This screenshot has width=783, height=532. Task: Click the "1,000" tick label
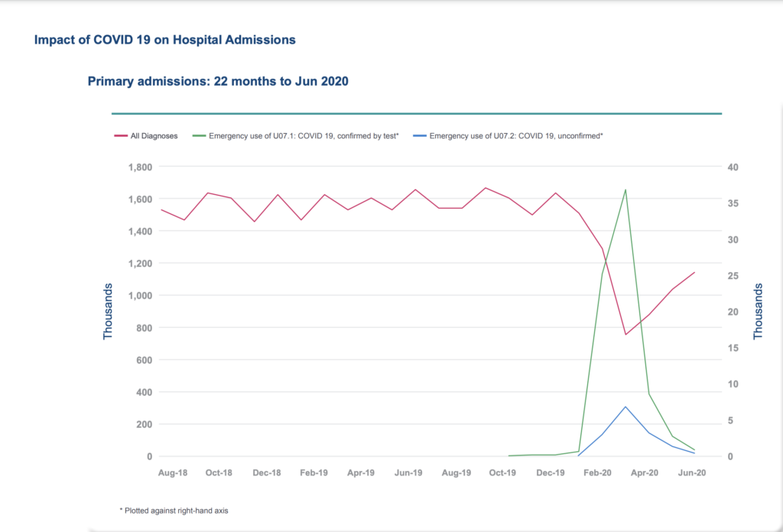click(x=141, y=296)
